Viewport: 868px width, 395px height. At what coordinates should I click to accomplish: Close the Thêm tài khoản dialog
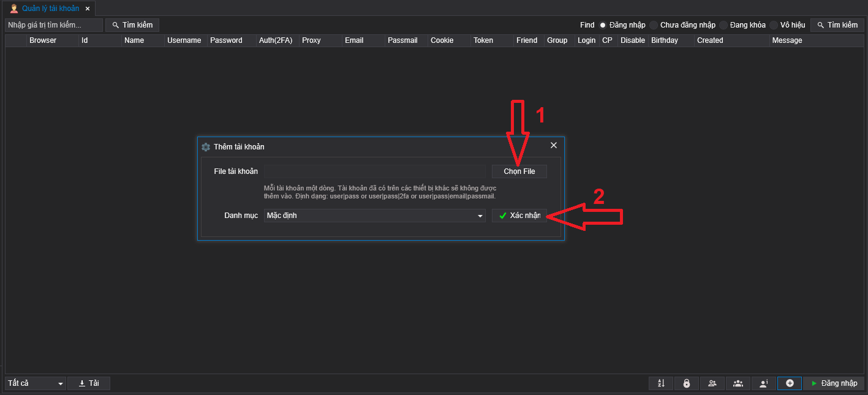(554, 146)
